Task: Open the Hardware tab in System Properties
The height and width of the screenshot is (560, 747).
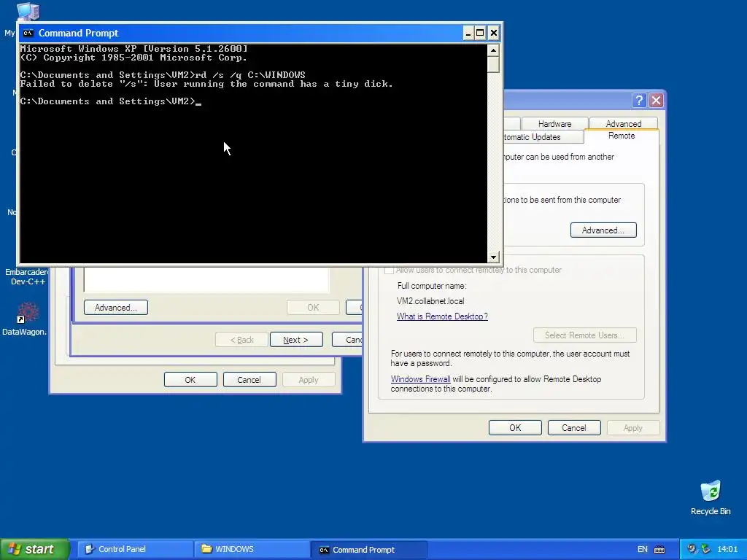Action: (554, 123)
